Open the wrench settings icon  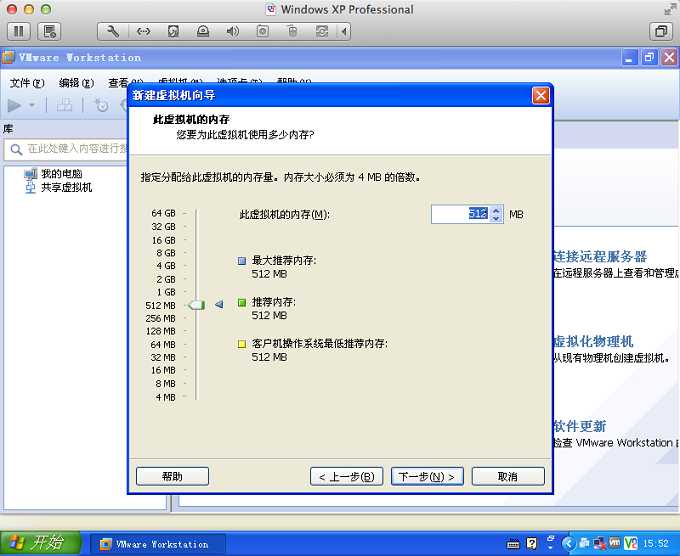113,31
